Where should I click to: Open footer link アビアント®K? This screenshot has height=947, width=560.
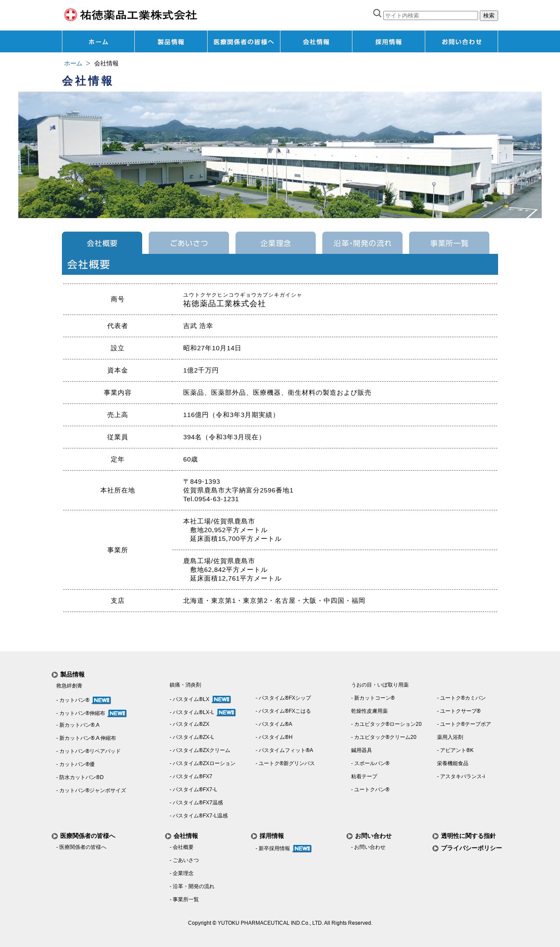455,750
